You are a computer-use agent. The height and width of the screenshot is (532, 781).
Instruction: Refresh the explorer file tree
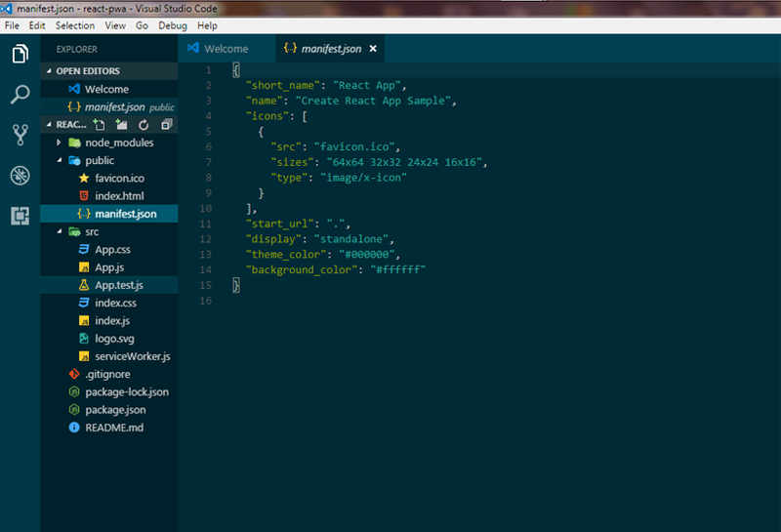pos(144,125)
